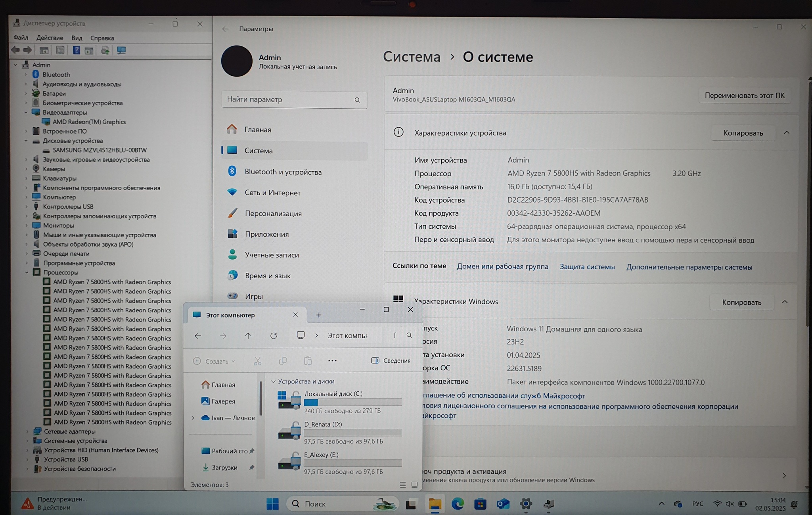
Task: Click the Wi-Fi icon in system tray
Action: [x=717, y=504]
